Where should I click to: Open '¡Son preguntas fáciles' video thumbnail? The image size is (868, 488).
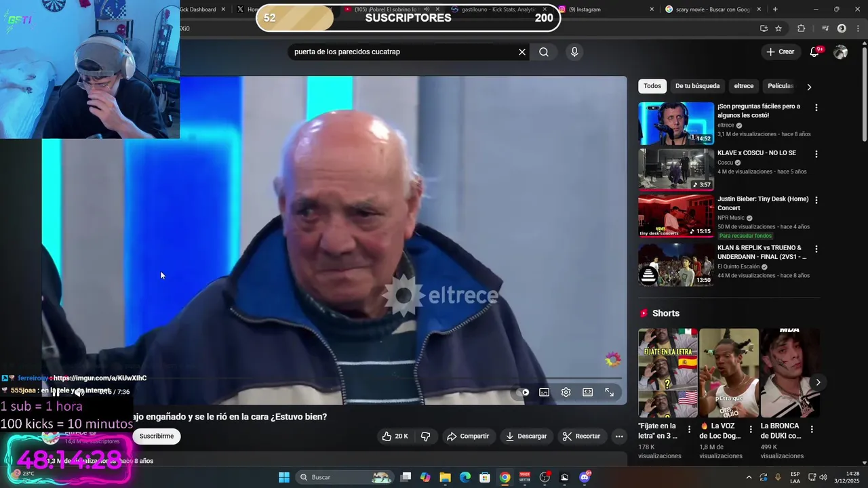[x=676, y=123]
